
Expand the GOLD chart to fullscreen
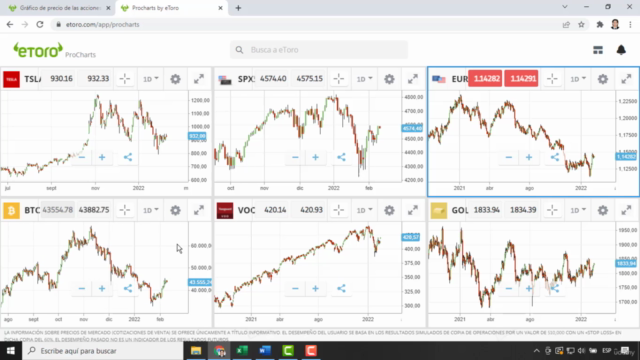(626, 210)
